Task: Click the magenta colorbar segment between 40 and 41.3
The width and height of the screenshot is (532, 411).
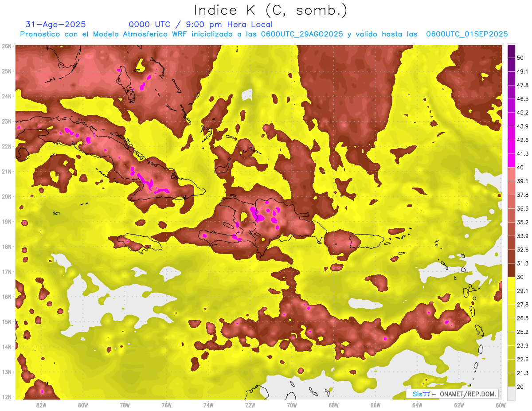Action: (511, 160)
